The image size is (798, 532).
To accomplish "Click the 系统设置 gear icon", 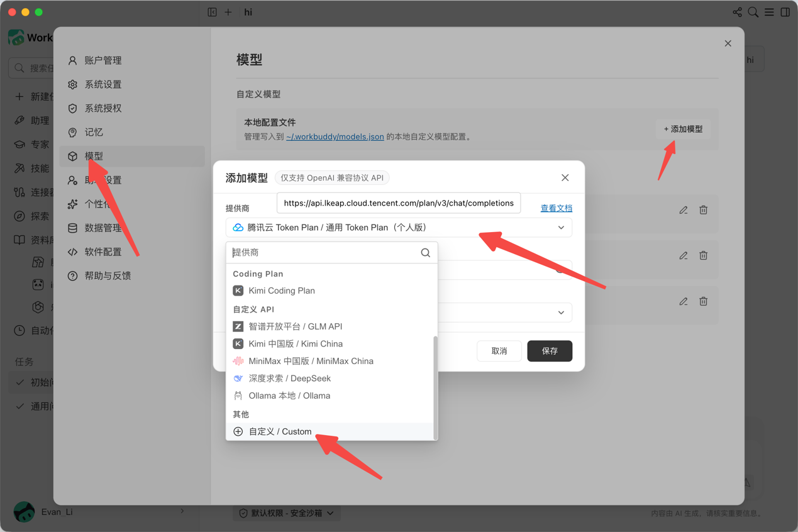I will coord(73,84).
